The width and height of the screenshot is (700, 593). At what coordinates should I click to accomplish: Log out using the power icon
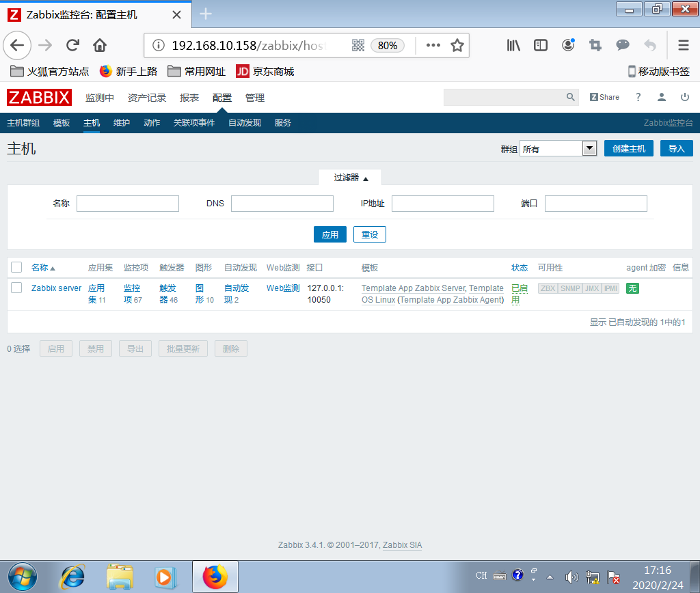[x=685, y=97]
